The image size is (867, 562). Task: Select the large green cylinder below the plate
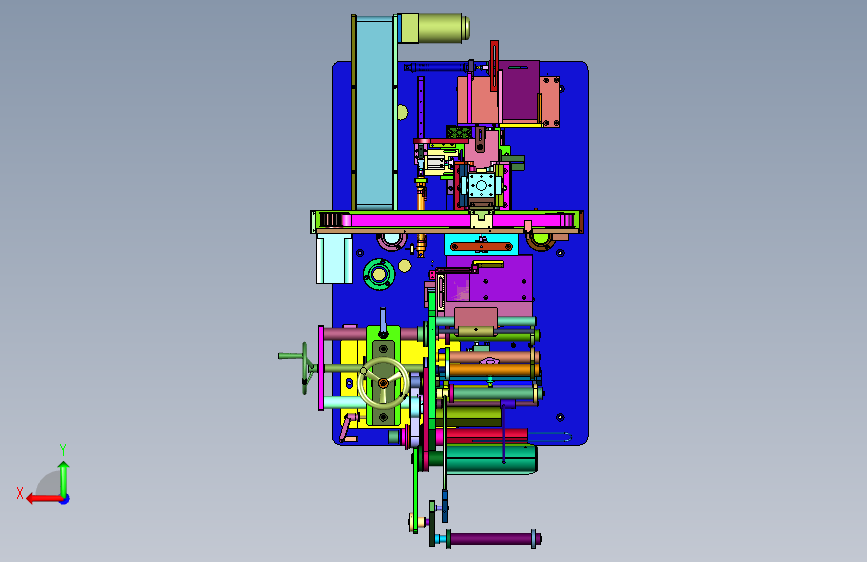[x=490, y=459]
